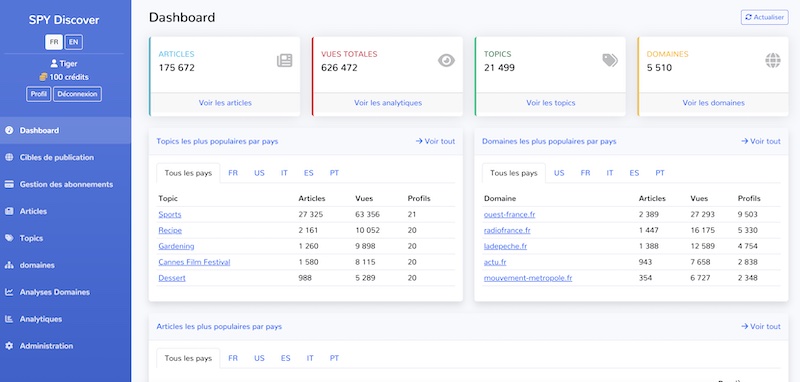Click the 27 293 views value for ouest-france.fr
800x382 pixels.
click(x=703, y=214)
